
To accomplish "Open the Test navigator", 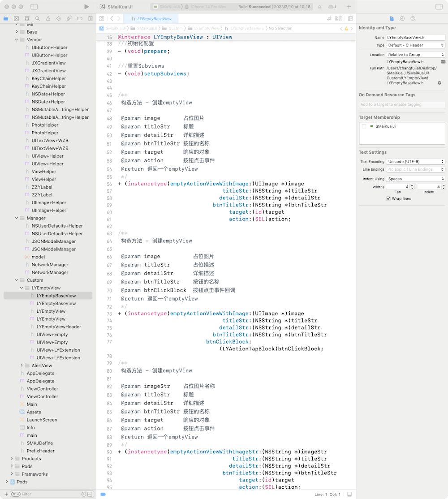I will [x=59, y=19].
